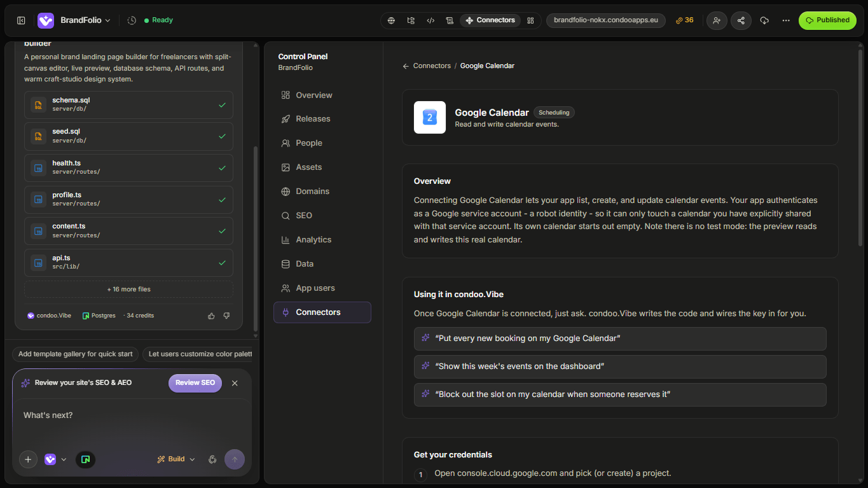Open version history clock icon
Viewport: 868px width, 488px height.
(132, 20)
